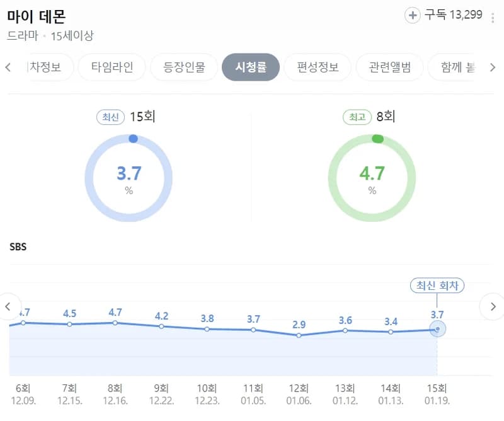
Task: Click the 최신 회차 label on chart
Action: (x=437, y=285)
